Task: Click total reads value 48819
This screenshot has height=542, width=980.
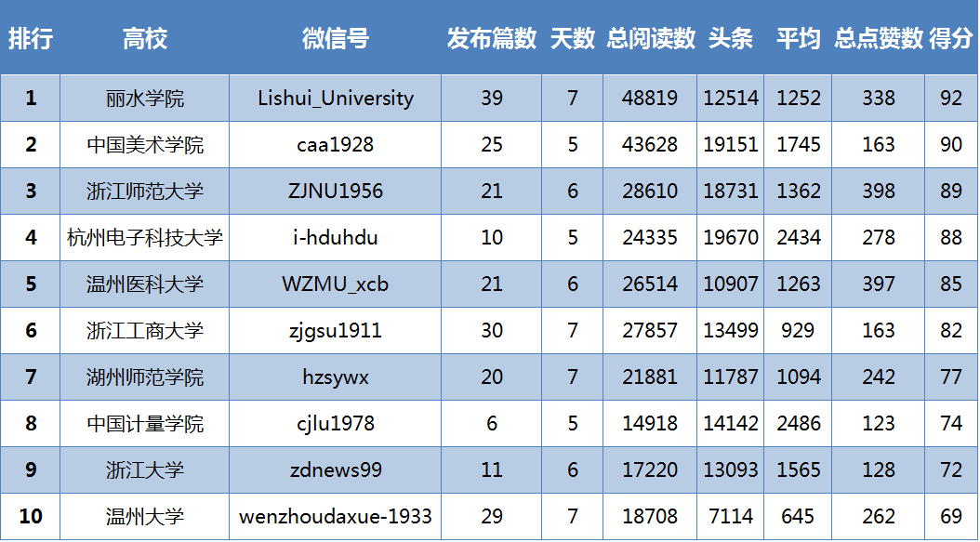Action: coord(650,99)
